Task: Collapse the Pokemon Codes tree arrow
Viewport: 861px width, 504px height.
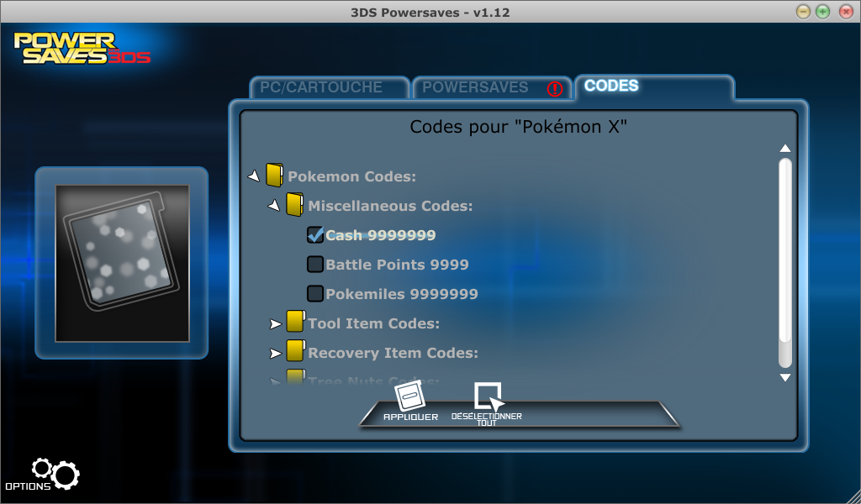Action: pos(254,176)
